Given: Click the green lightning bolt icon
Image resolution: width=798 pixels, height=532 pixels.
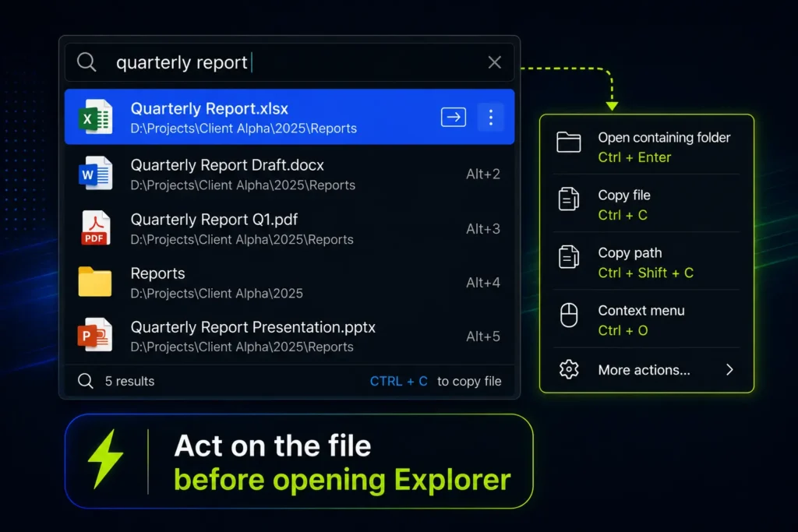Looking at the screenshot, I should (x=105, y=460).
